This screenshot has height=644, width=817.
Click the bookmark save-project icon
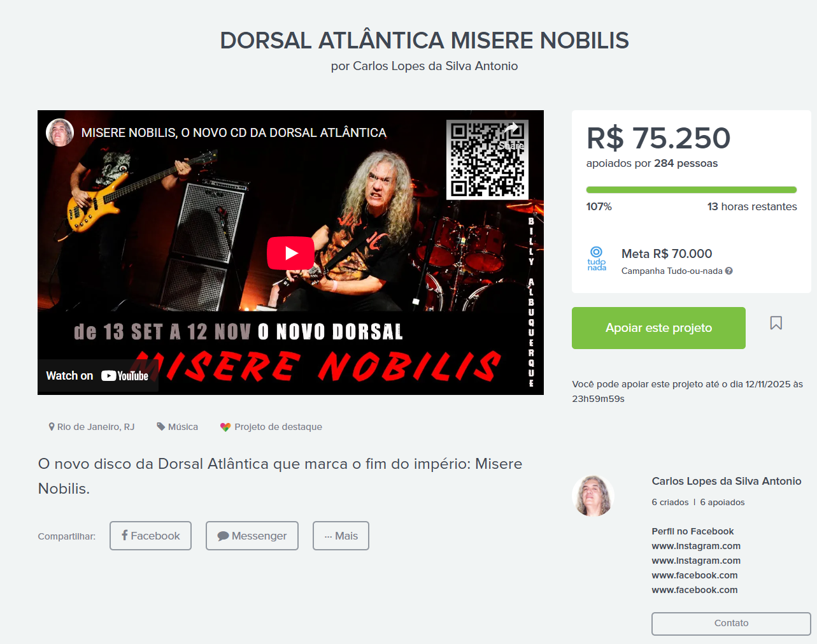pos(776,323)
